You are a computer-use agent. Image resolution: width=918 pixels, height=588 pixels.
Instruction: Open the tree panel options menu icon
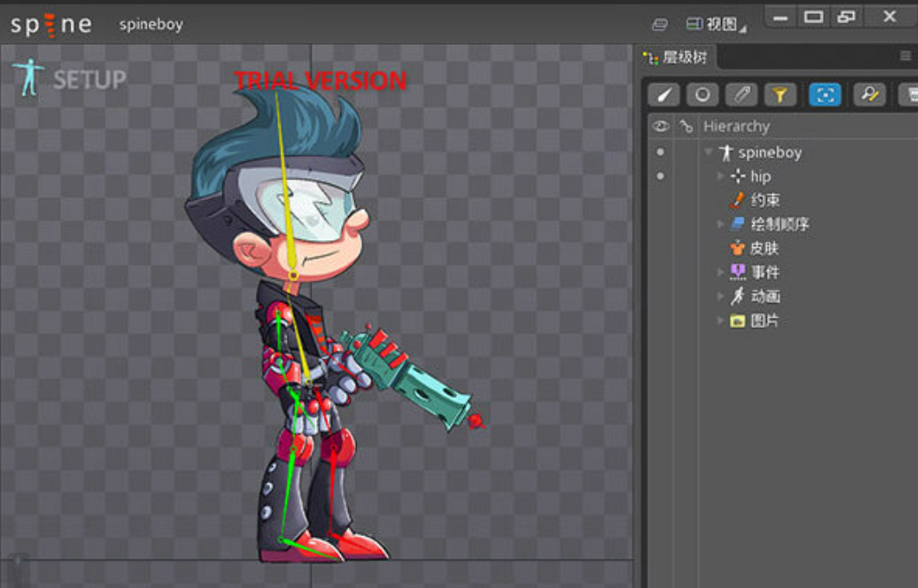pyautogui.click(x=905, y=55)
